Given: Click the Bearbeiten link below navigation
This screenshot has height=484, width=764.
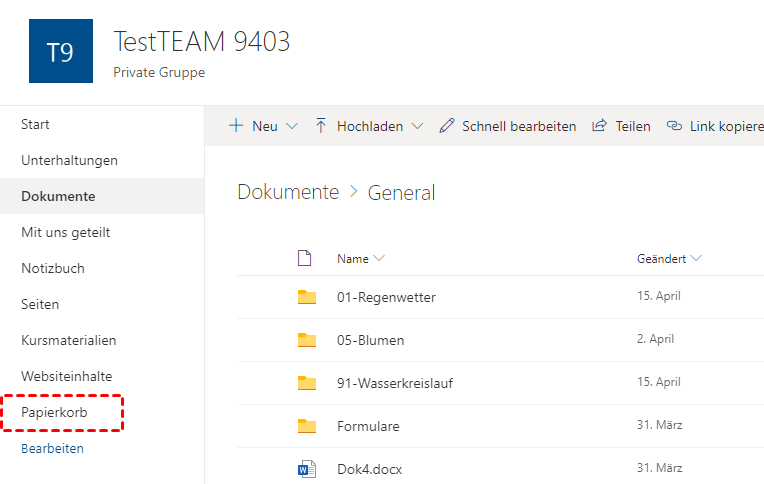Looking at the screenshot, I should (52, 449).
